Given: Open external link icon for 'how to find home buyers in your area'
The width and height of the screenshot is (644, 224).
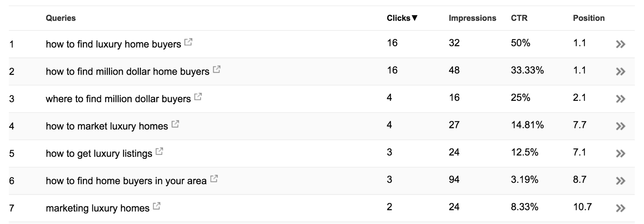Looking at the screenshot, I should pyautogui.click(x=214, y=179).
